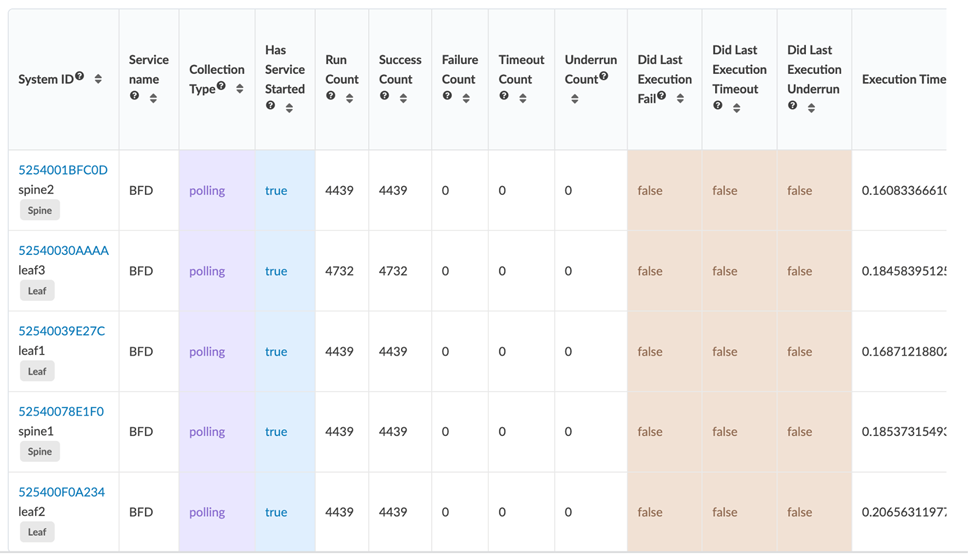This screenshot has height=558, width=975.
Task: Sort by Timeout Count column
Action: [x=523, y=98]
